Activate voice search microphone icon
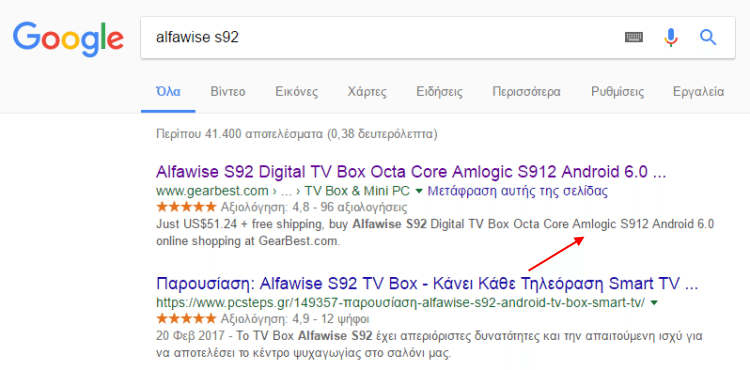The image size is (750, 370). [x=671, y=37]
